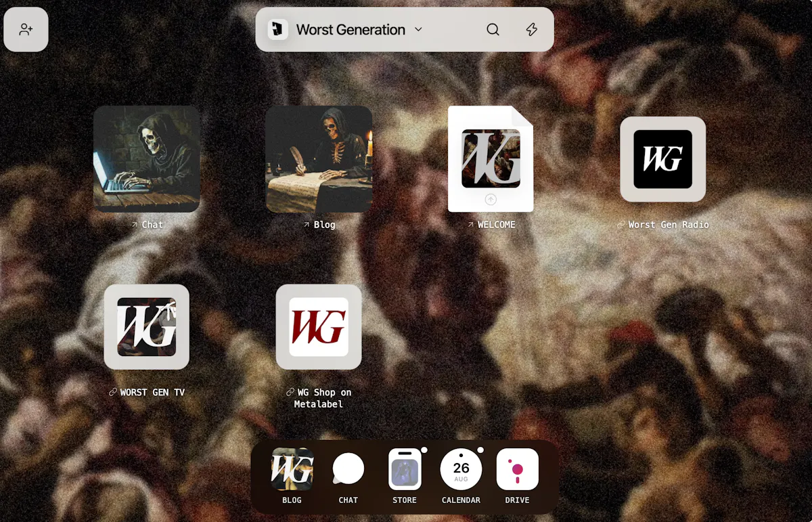Expand the Worst Generation space dropdown

coord(418,29)
